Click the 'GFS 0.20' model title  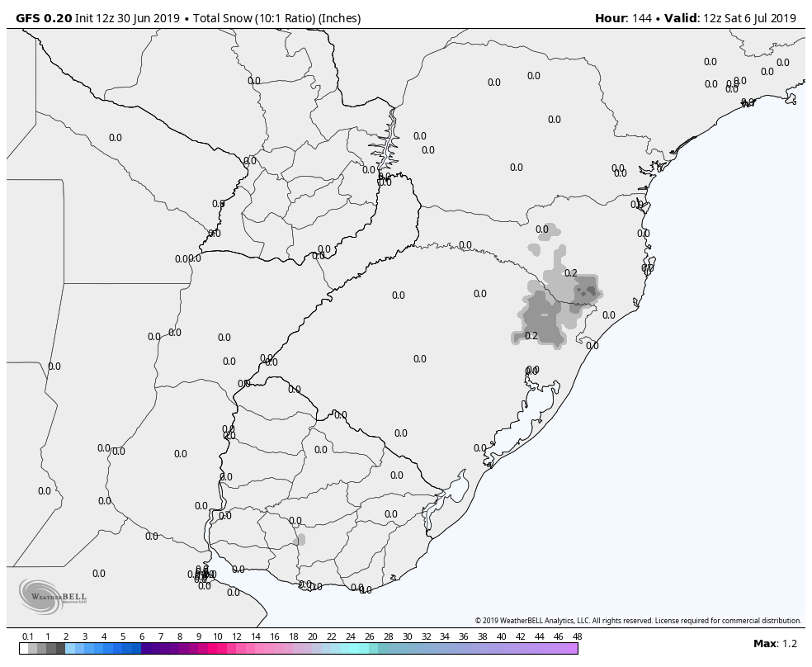point(44,18)
